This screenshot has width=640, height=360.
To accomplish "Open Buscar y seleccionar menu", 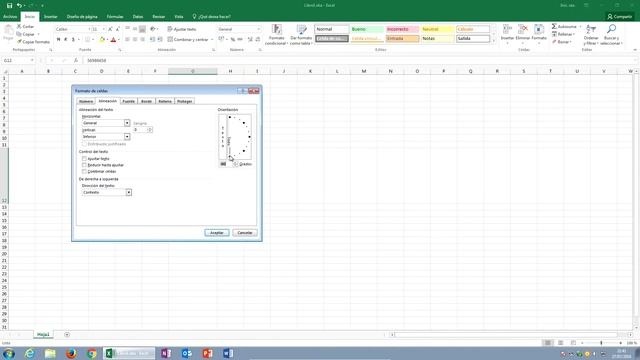I will [611, 35].
